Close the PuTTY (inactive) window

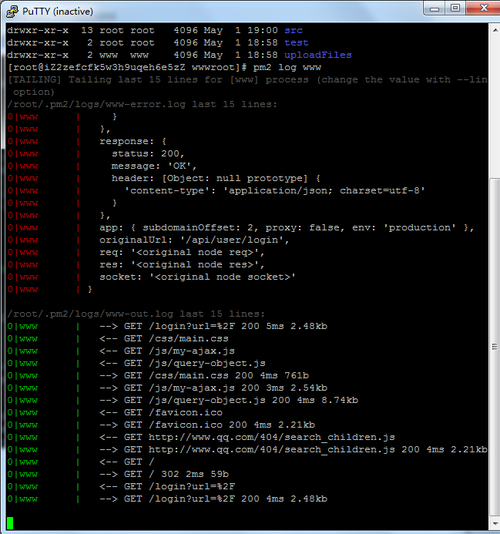point(484,8)
